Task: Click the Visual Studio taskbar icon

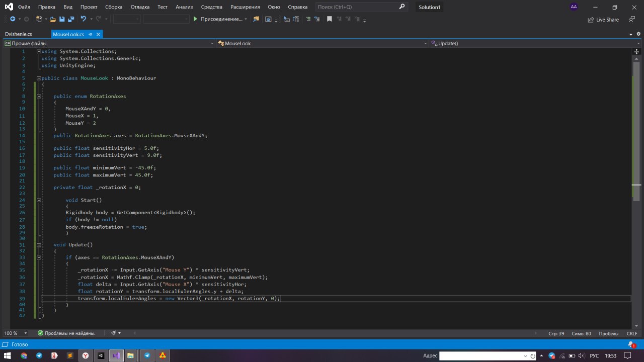Action: point(116,355)
